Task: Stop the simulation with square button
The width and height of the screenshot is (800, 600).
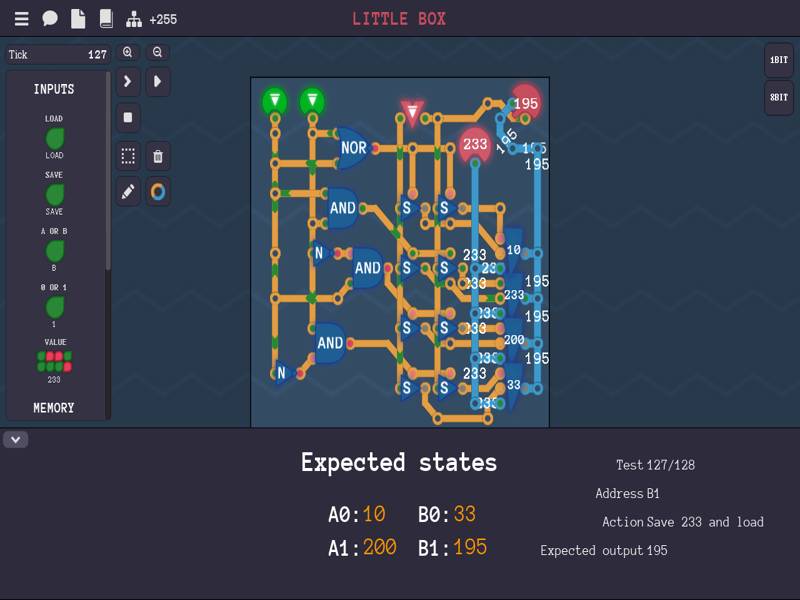Action: pyautogui.click(x=128, y=117)
